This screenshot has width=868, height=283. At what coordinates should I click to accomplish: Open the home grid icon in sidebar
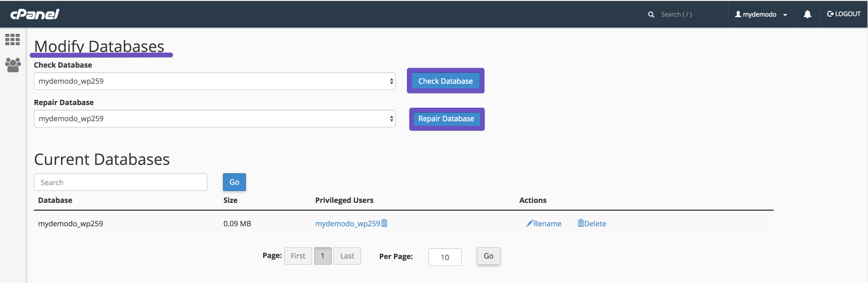[13, 40]
